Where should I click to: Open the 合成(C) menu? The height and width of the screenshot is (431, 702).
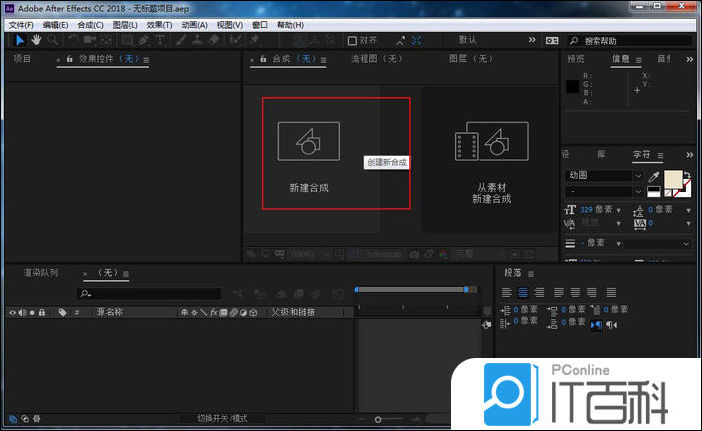(90, 25)
